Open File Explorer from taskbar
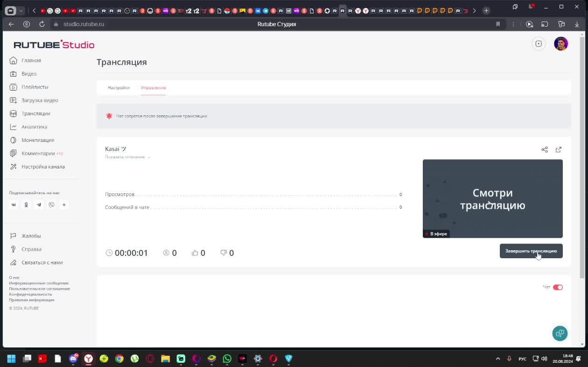Screen dimensions: 588x367 click(x=165, y=359)
